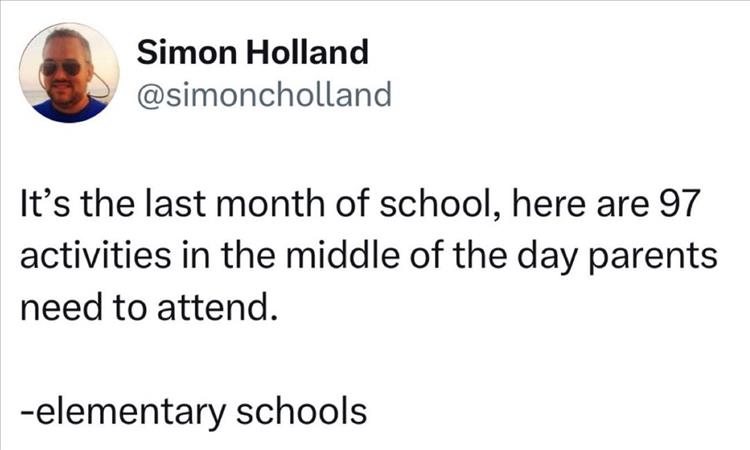The image size is (750, 450).
Task: Click the word "need" in the third line
Action: [x=59, y=304]
